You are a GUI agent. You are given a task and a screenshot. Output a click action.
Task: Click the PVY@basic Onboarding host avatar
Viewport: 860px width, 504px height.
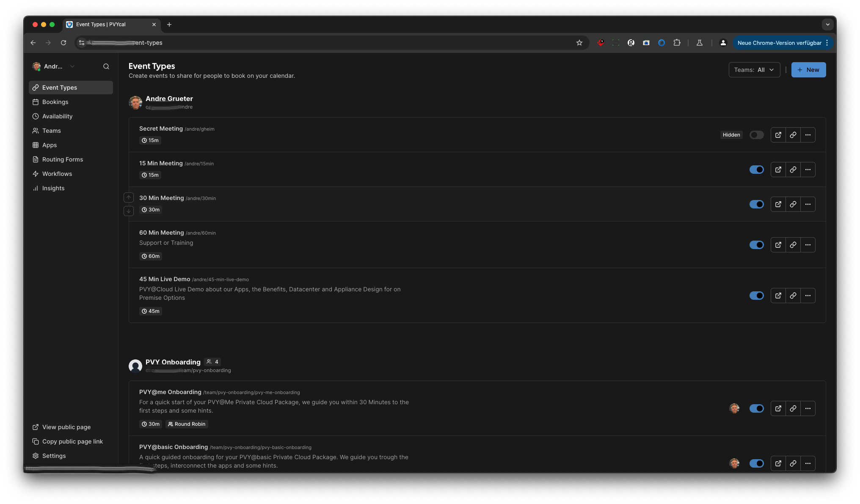coord(734,463)
